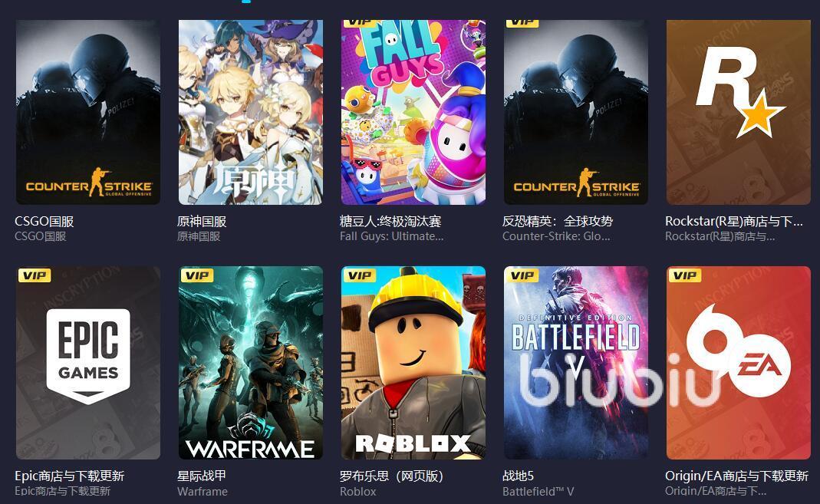Click the VIP badge on Epic tile
This screenshot has width=820, height=504.
[x=35, y=275]
